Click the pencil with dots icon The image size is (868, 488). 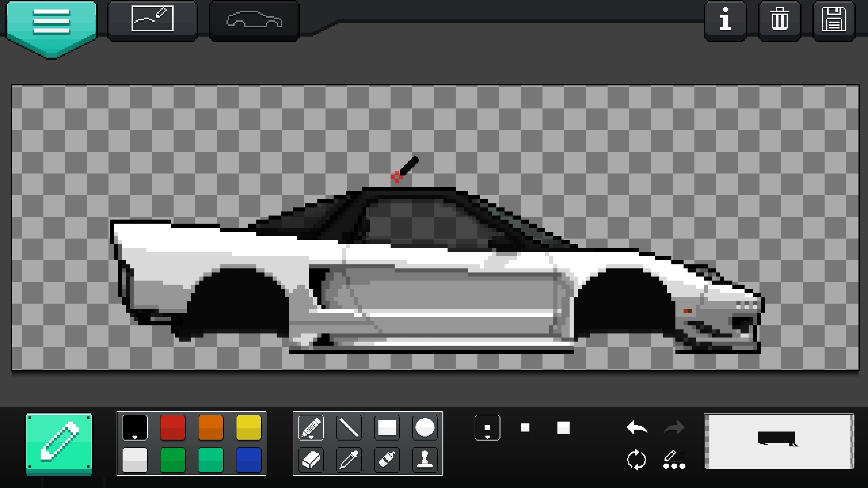click(674, 460)
